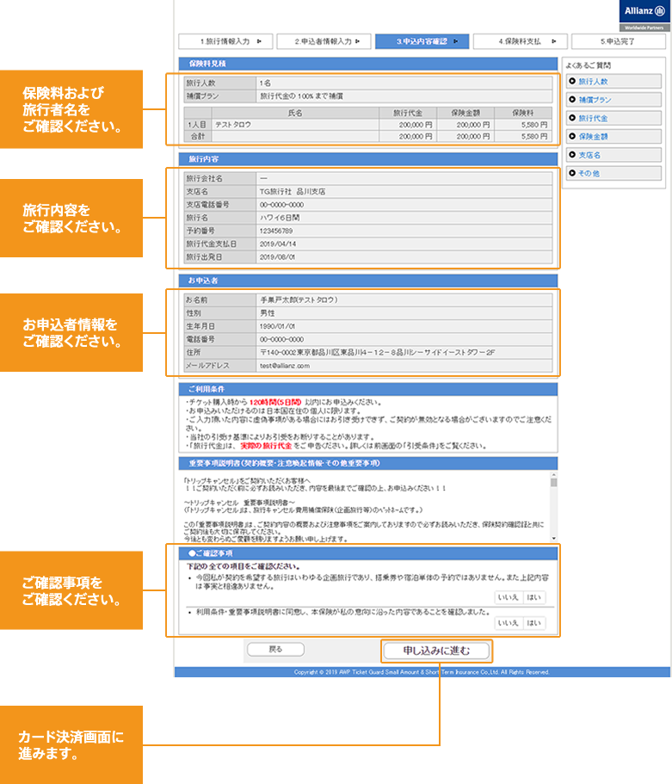Select はい for the terms agreement item
This screenshot has height=784, width=672.
pyautogui.click(x=534, y=623)
